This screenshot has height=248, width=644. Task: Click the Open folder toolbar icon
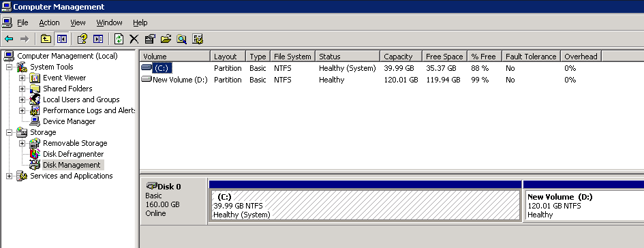pos(166,39)
